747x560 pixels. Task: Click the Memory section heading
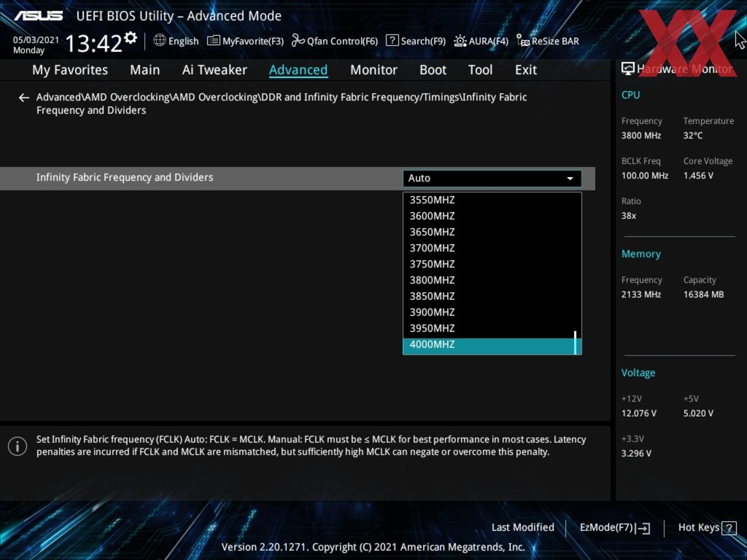click(641, 254)
